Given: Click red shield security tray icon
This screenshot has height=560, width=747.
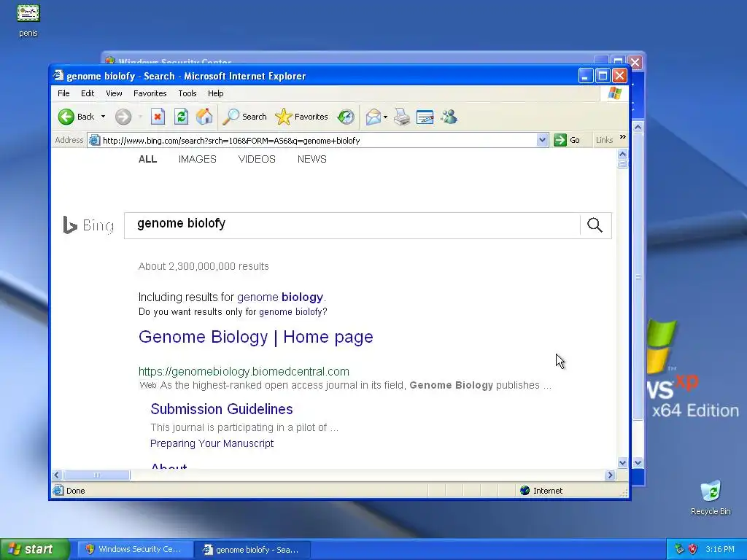Looking at the screenshot, I should [693, 549].
